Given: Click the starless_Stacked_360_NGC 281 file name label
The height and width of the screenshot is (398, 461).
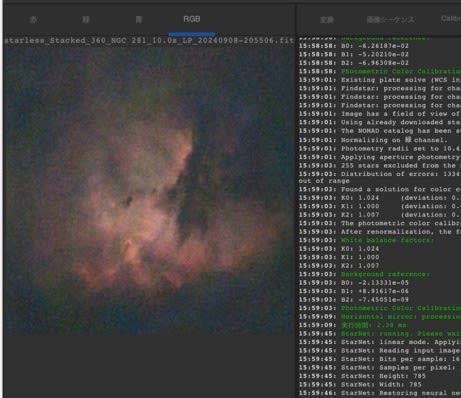Looking at the screenshot, I should (x=149, y=41).
